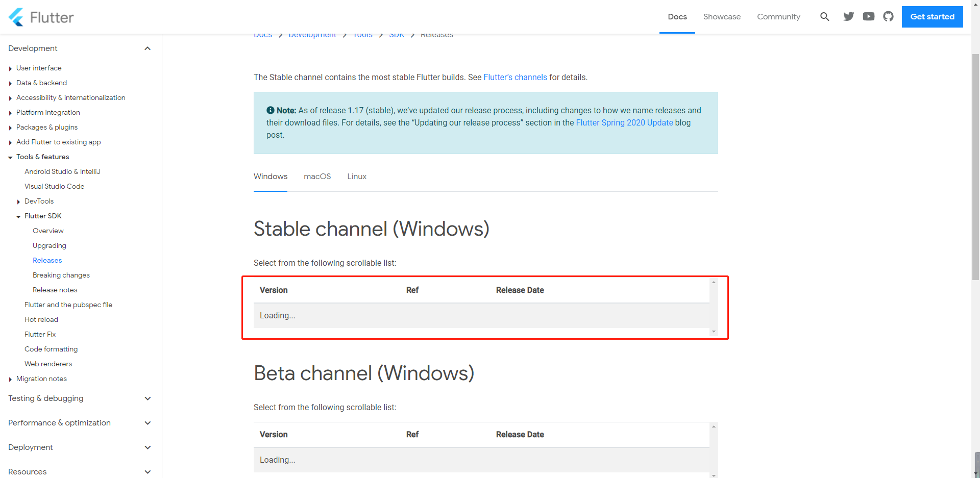This screenshot has height=478, width=980.
Task: Collapse the Tools & features tree item
Action: tap(10, 157)
